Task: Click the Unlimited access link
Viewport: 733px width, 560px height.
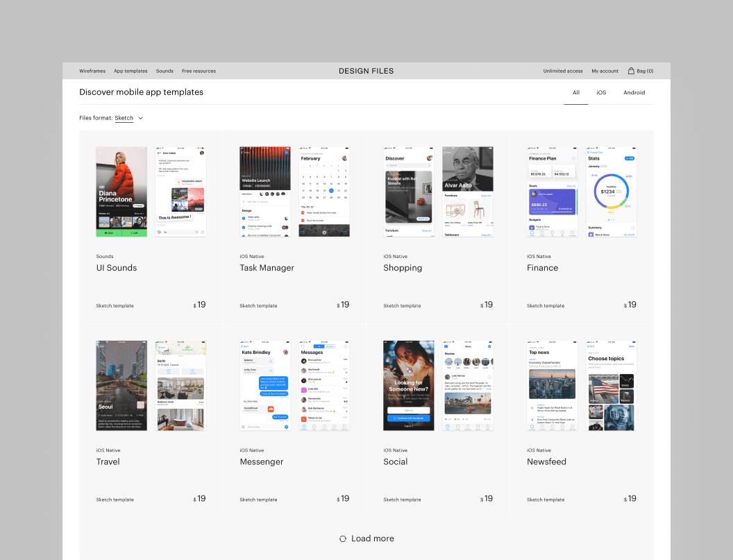Action: click(x=563, y=71)
